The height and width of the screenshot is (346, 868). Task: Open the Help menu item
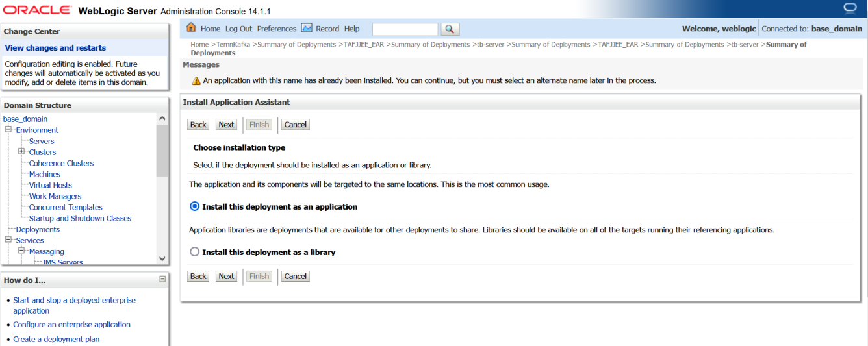tap(351, 29)
